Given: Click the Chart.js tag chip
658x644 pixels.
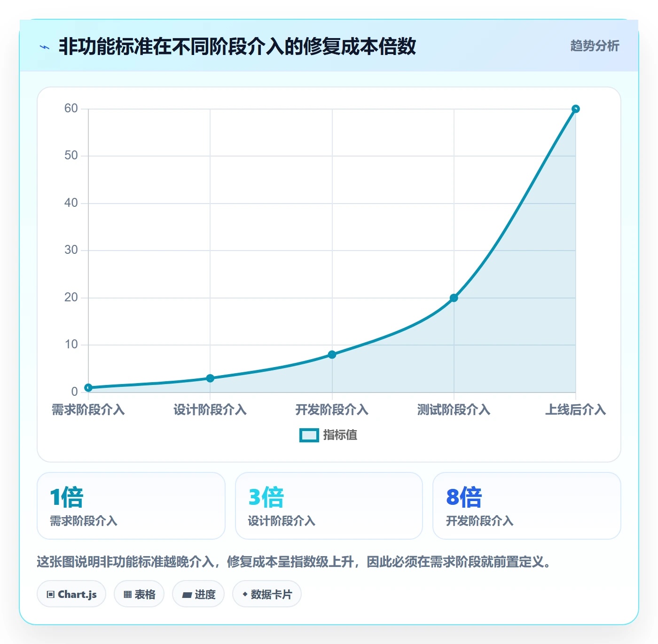Looking at the screenshot, I should pyautogui.click(x=71, y=594).
